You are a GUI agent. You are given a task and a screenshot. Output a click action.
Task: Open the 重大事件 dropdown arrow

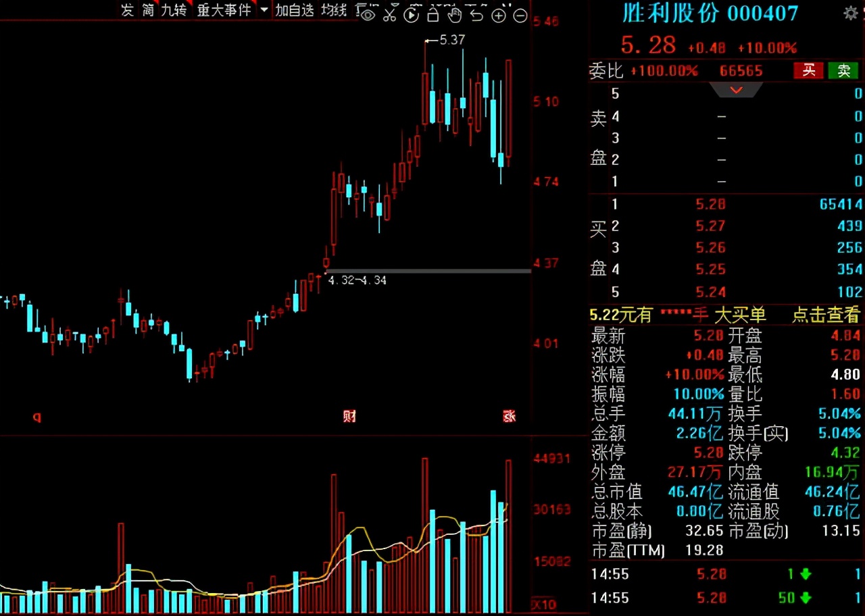tap(264, 11)
